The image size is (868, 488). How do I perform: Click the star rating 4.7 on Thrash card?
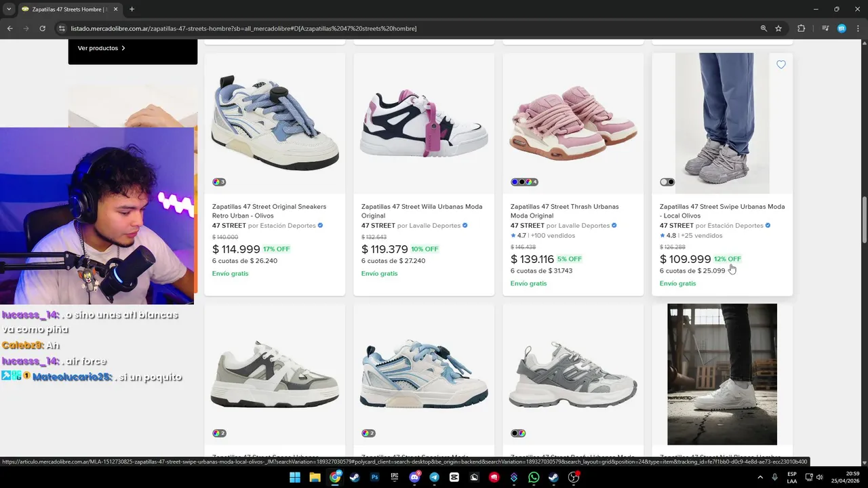(519, 236)
